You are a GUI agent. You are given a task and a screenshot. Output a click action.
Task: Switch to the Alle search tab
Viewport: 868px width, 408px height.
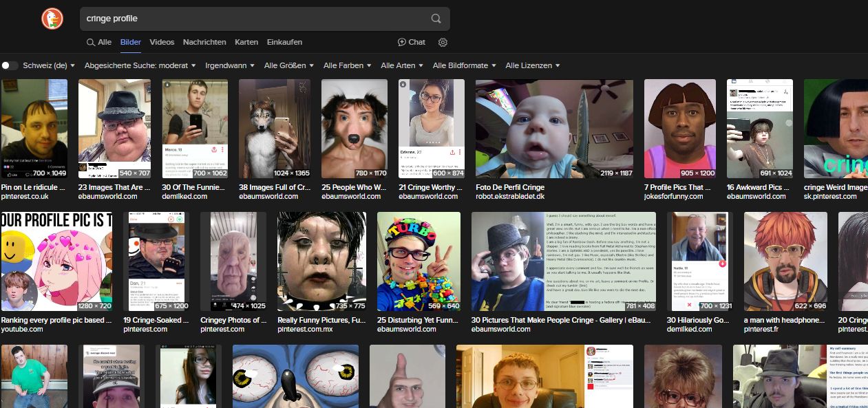99,42
